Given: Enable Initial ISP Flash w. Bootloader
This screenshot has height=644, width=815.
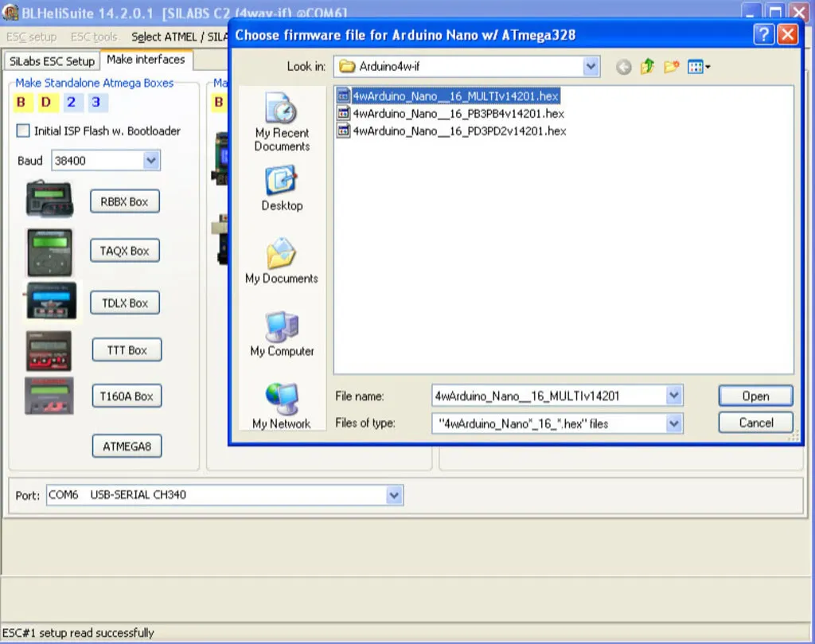Looking at the screenshot, I should (x=23, y=131).
